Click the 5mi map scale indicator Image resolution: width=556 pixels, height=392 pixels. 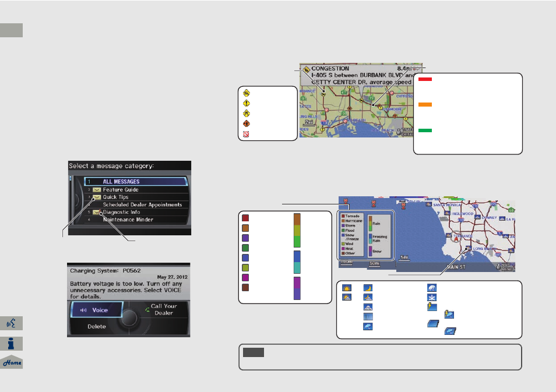click(404, 257)
